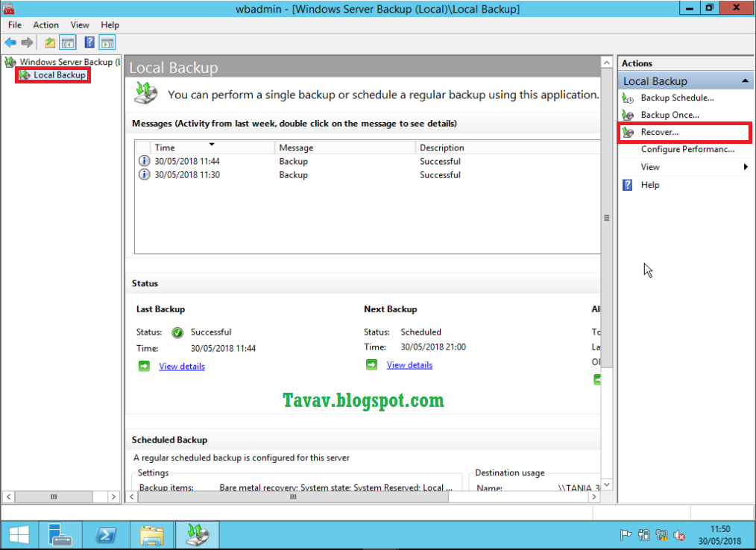Viewport: 756px width, 550px height.
Task: Click the green Successful status checkmark icon
Action: point(177,332)
